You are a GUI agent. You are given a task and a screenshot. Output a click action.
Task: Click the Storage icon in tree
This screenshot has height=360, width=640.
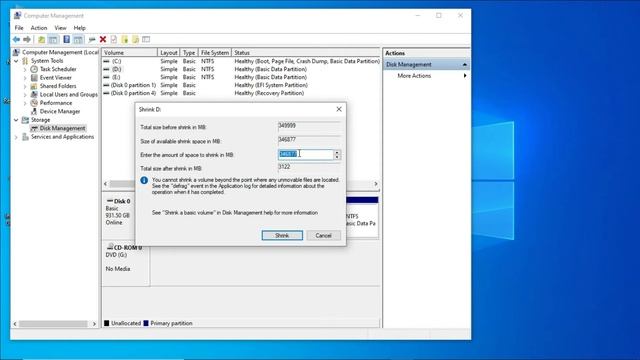[x=25, y=120]
